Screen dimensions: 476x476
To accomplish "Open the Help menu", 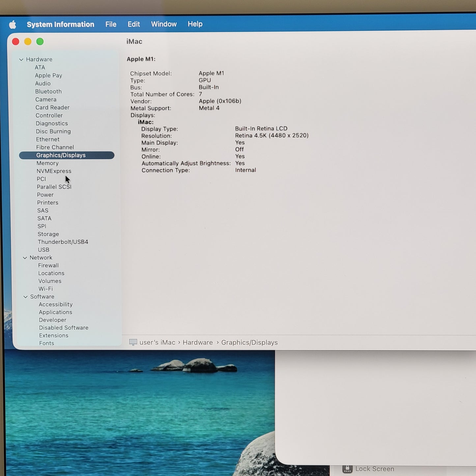I will [x=195, y=24].
